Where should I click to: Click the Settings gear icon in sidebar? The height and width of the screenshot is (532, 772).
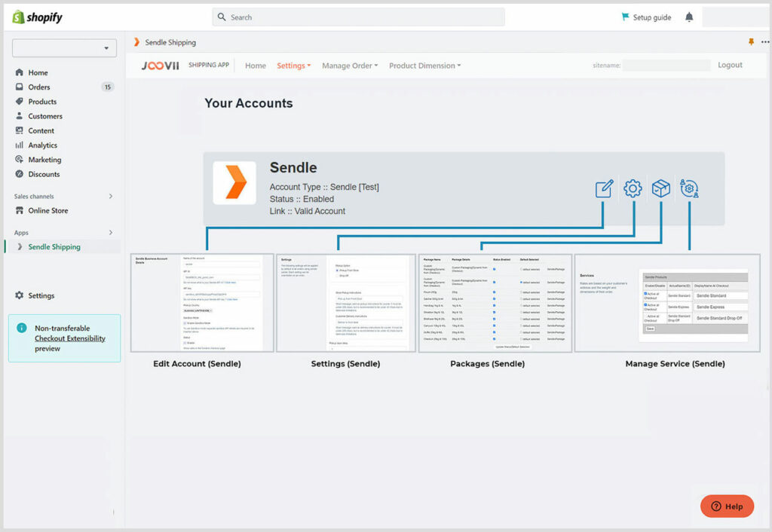19,295
